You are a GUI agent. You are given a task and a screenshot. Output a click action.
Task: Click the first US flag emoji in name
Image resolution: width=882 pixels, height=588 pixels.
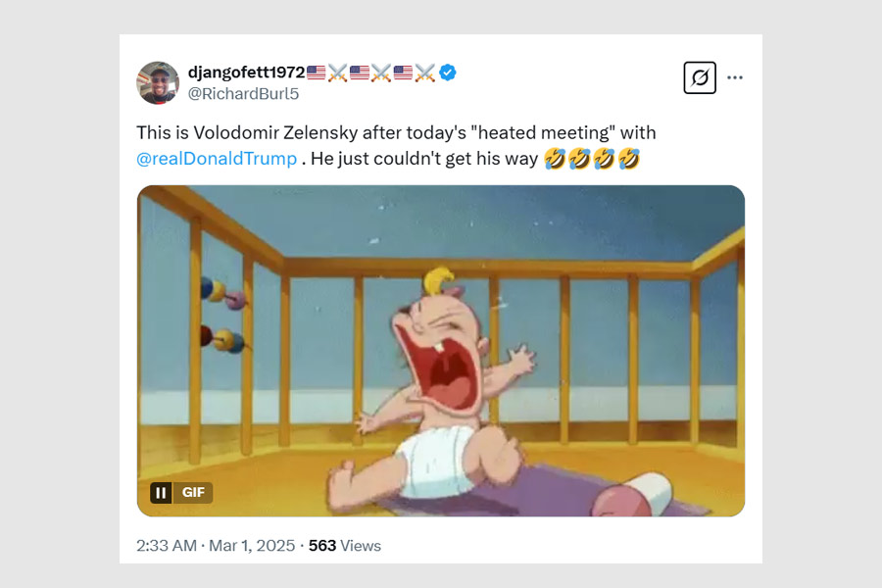(317, 72)
